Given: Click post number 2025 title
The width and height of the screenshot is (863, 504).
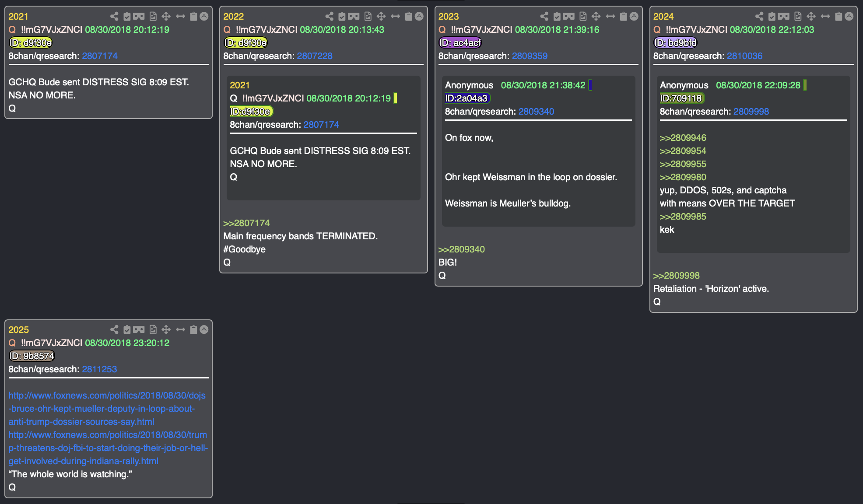Looking at the screenshot, I should pos(18,330).
